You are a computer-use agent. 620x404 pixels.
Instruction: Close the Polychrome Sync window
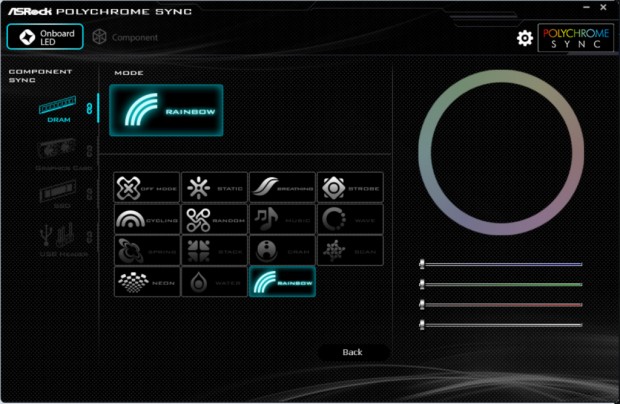click(x=603, y=7)
